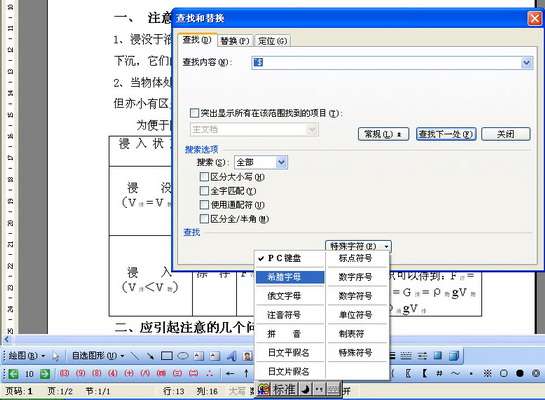545x400 pixels.
Task: Click the arrow style icon
Action: pyautogui.click(x=422, y=356)
